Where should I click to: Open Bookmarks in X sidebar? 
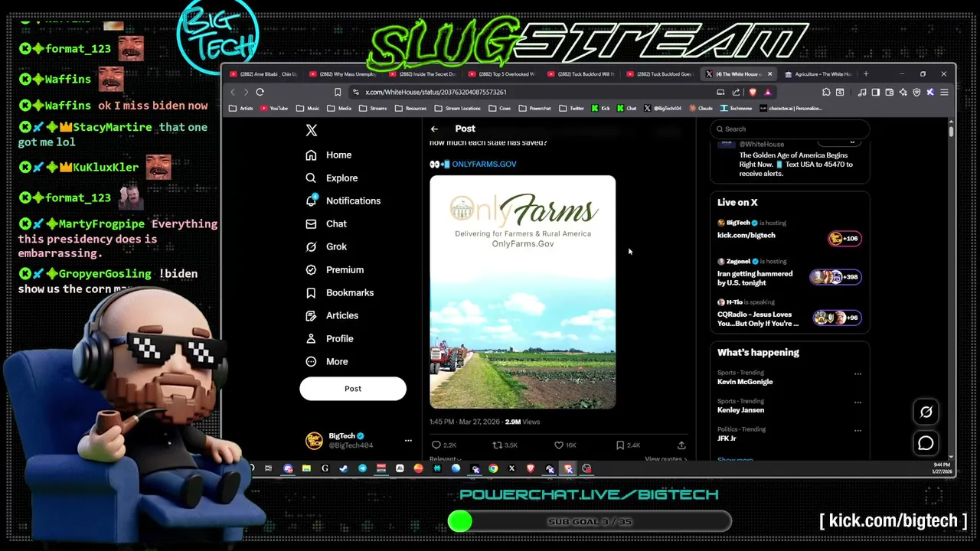coord(339,293)
